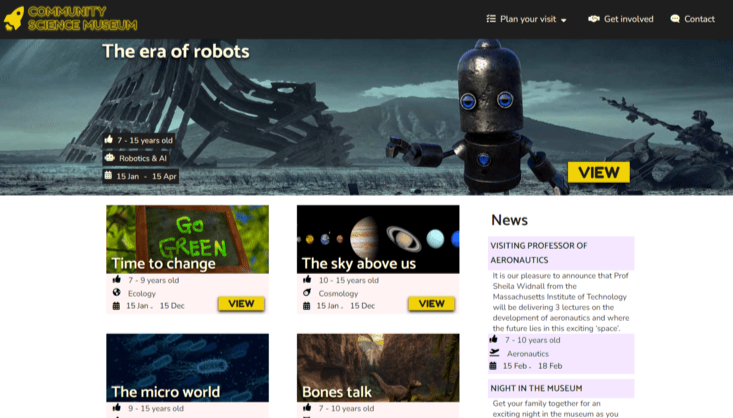Image resolution: width=733 pixels, height=418 pixels.
Task: Click calendar icon beside 15 Feb - 18 Feb
Action: pyautogui.click(x=493, y=366)
